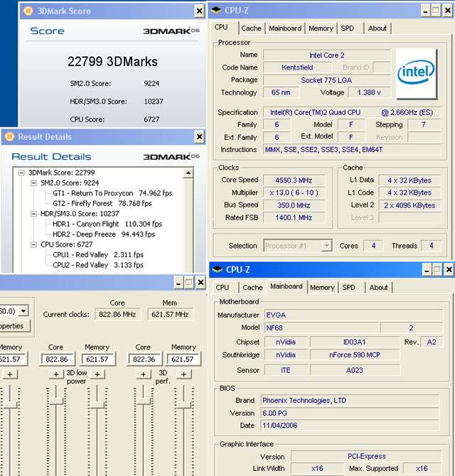Viewport: 455px width, 476px height.
Task: Collapse the HDR/SM3.0 Score: 10237 node
Action: pyautogui.click(x=33, y=214)
